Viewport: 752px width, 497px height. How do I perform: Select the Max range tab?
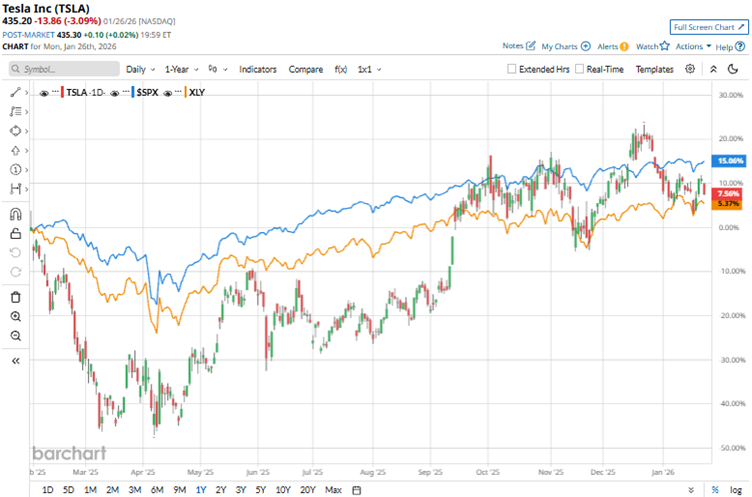(x=333, y=490)
